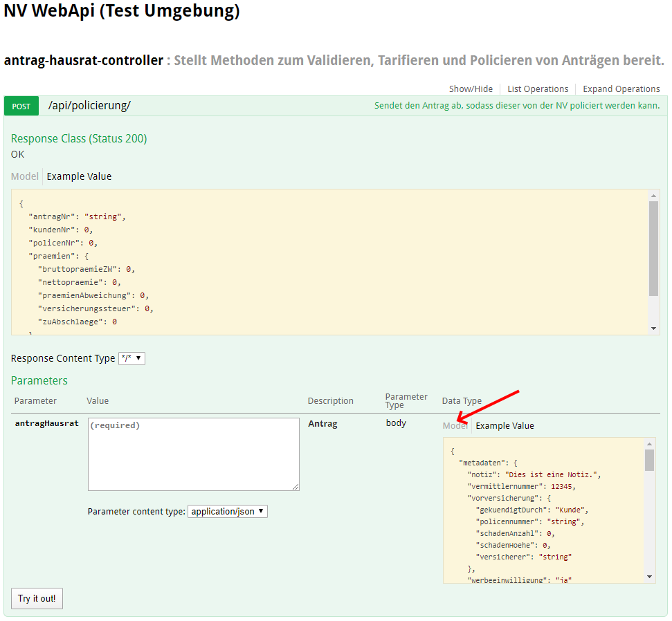Collapse the antrag-hausrat-controller heading

pos(83,60)
